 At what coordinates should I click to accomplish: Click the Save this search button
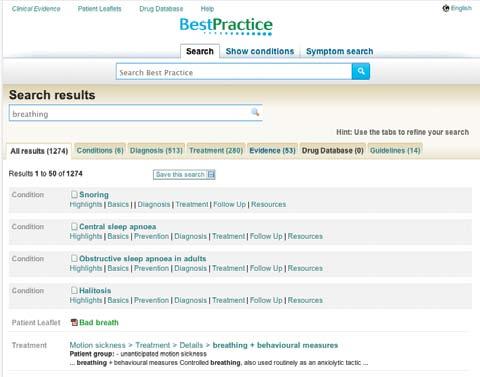(x=184, y=174)
